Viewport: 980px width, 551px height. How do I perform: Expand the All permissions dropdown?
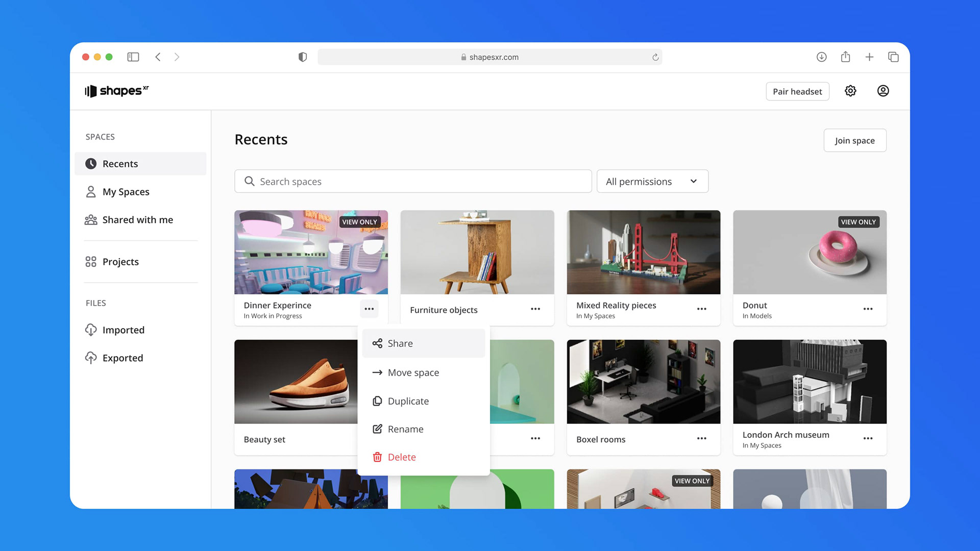click(652, 182)
